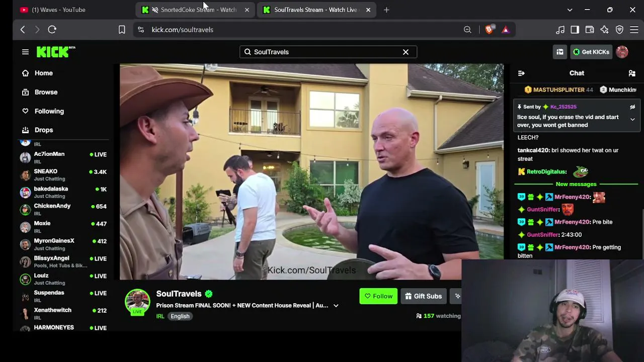The width and height of the screenshot is (644, 362).
Task: Open the user profile avatar menu
Action: tap(622, 52)
